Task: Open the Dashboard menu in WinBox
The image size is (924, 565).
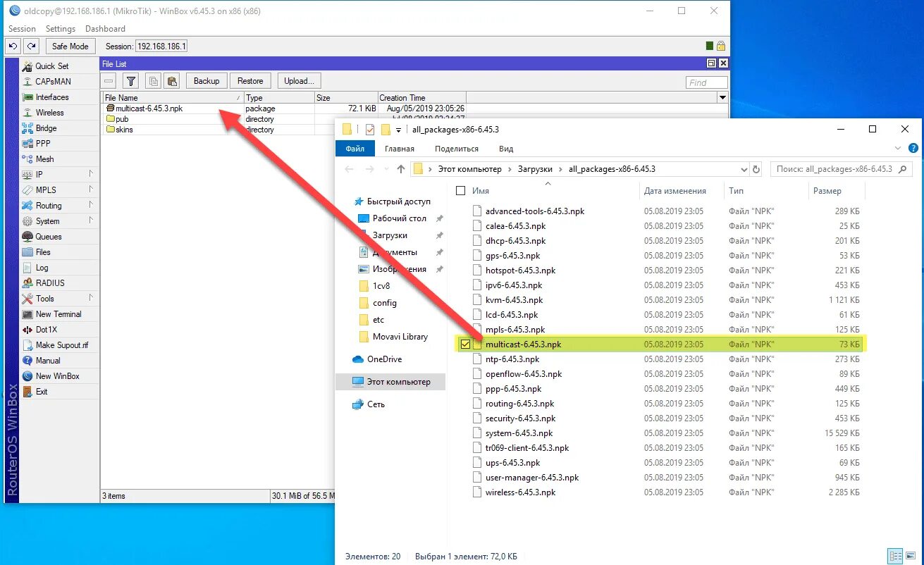Action: click(105, 29)
